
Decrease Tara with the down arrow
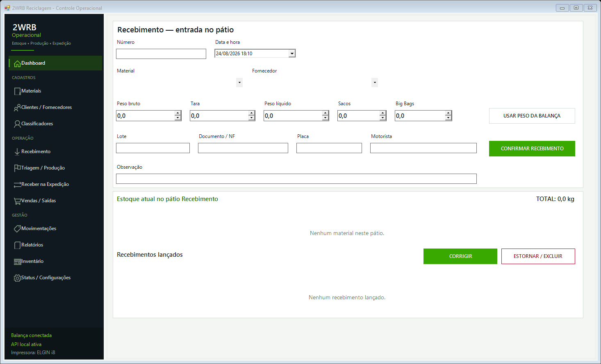point(252,118)
